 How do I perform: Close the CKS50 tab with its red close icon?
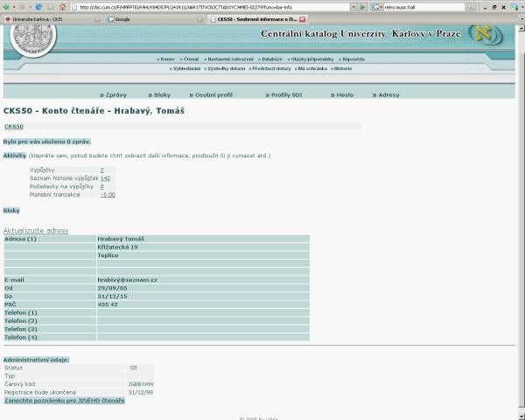[x=303, y=19]
